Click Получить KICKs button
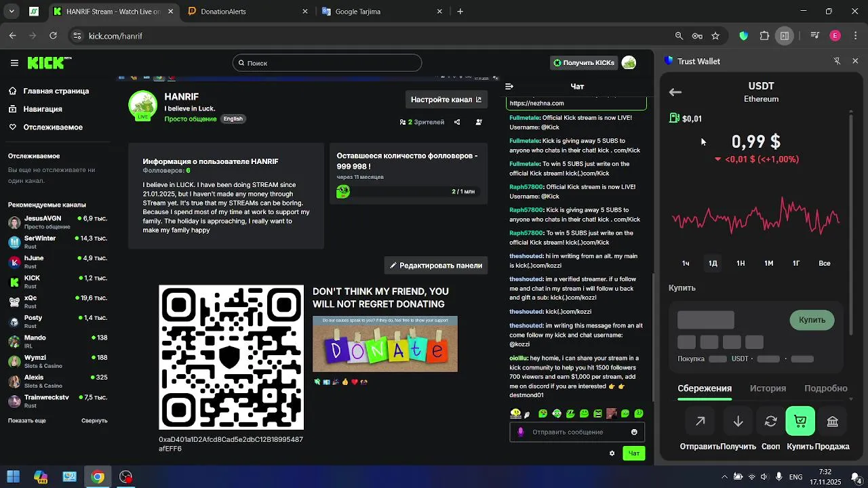This screenshot has width=868, height=488. tap(584, 63)
